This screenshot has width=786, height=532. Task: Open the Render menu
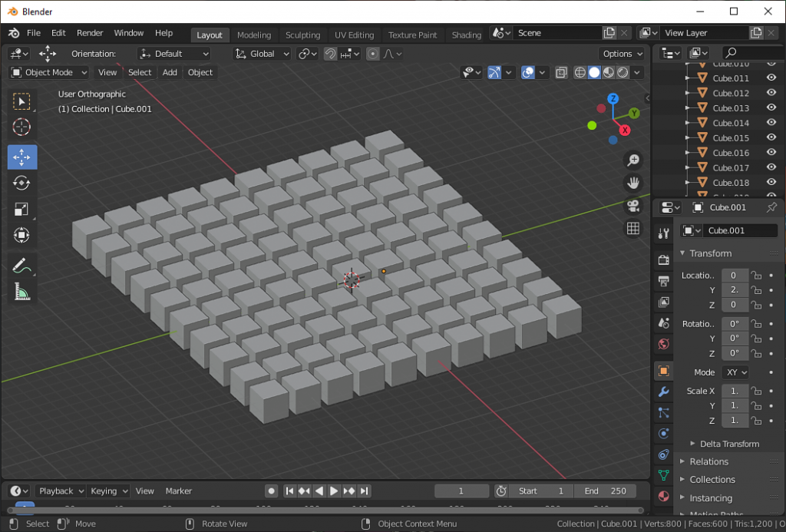(89, 33)
